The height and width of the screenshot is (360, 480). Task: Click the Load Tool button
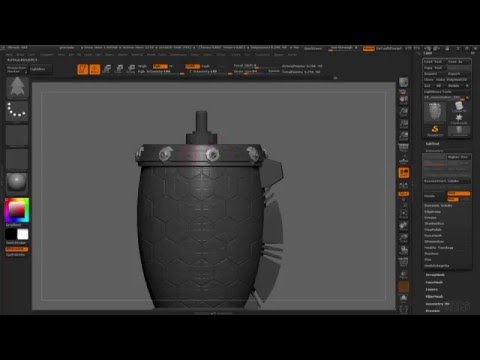433,62
